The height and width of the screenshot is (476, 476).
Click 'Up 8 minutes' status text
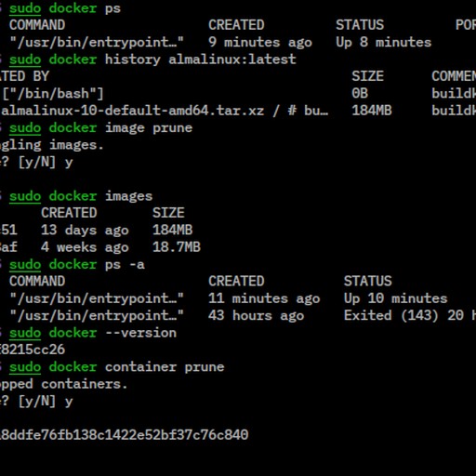pyautogui.click(x=384, y=42)
